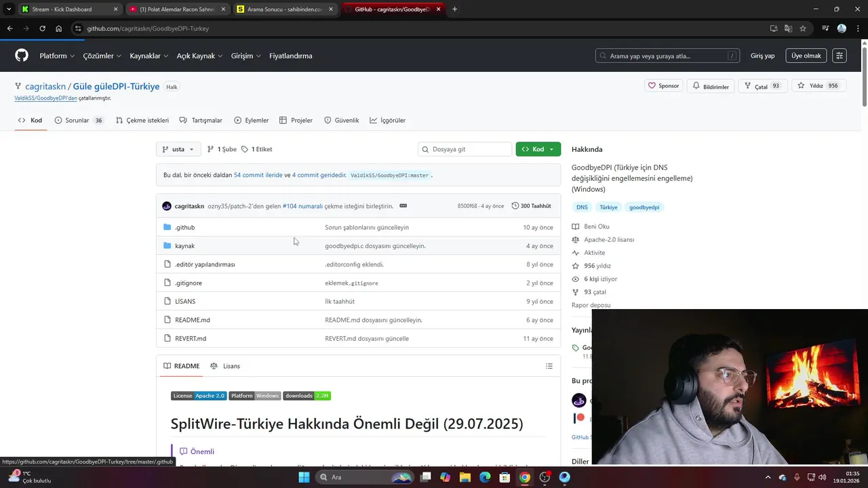
Task: Click the Platform Windows badge
Action: click(254, 396)
